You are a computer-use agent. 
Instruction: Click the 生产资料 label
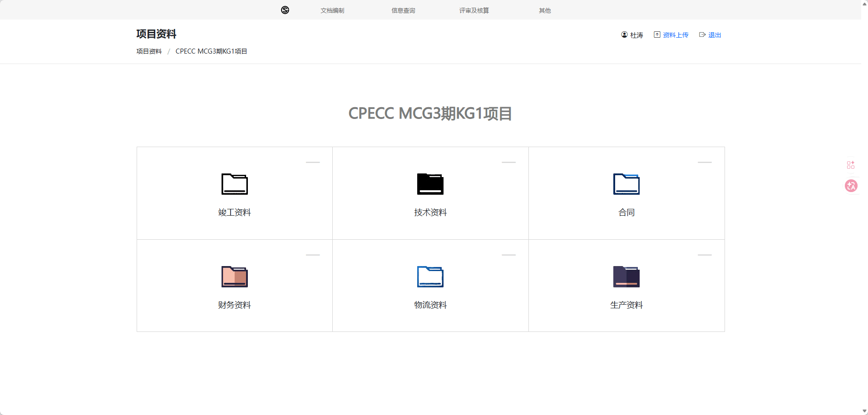(x=626, y=305)
